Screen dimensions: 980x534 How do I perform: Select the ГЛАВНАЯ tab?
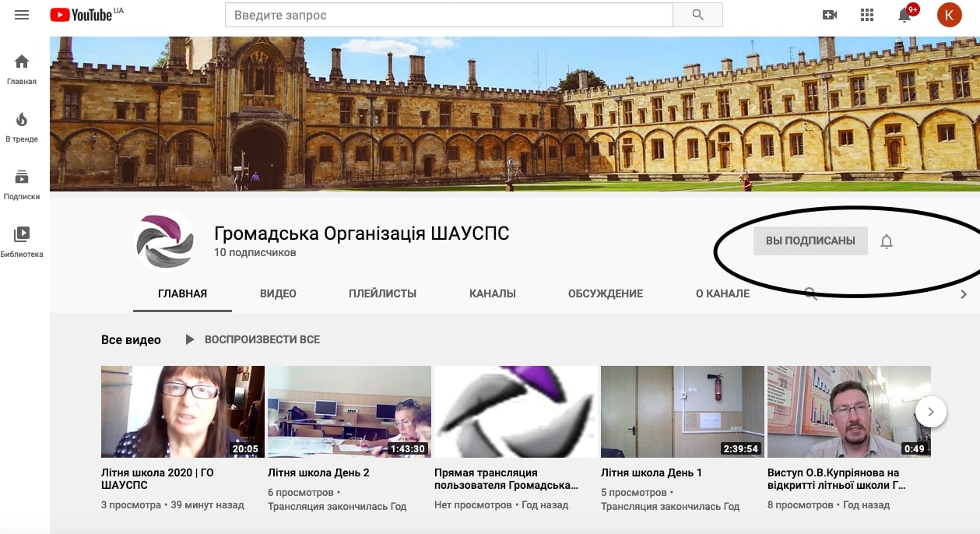[182, 294]
